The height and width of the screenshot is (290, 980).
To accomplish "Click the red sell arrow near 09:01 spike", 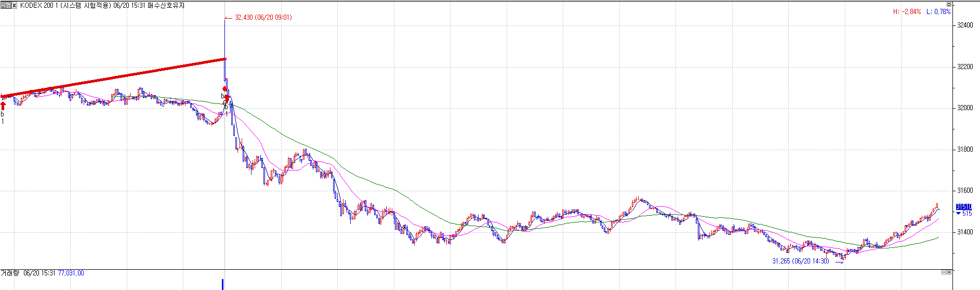I will [227, 99].
